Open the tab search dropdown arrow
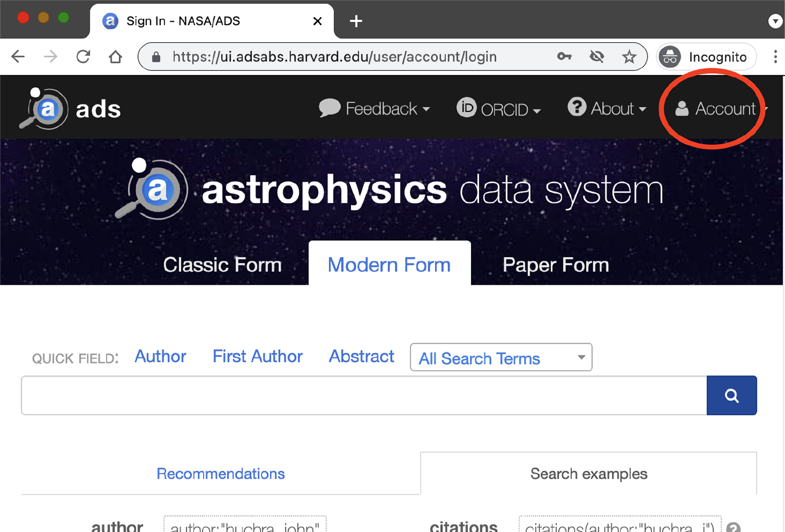The height and width of the screenshot is (532, 785). point(775,21)
